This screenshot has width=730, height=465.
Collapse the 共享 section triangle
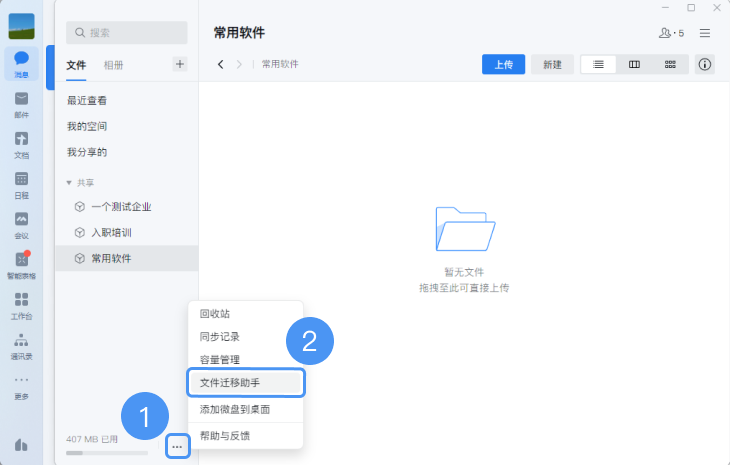pos(68,183)
